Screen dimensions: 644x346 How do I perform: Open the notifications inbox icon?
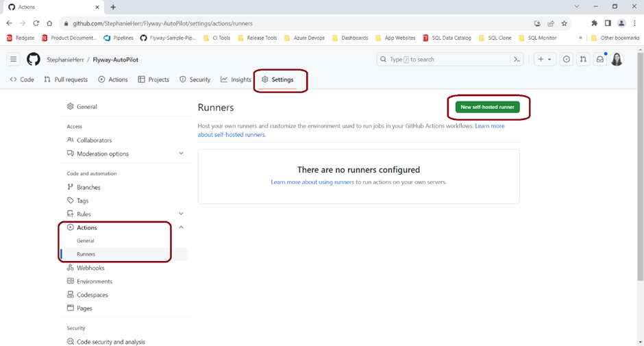pyautogui.click(x=600, y=60)
